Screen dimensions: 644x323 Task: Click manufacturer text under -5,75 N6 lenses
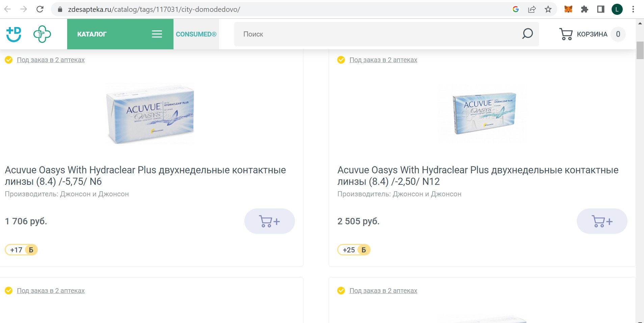(x=67, y=194)
